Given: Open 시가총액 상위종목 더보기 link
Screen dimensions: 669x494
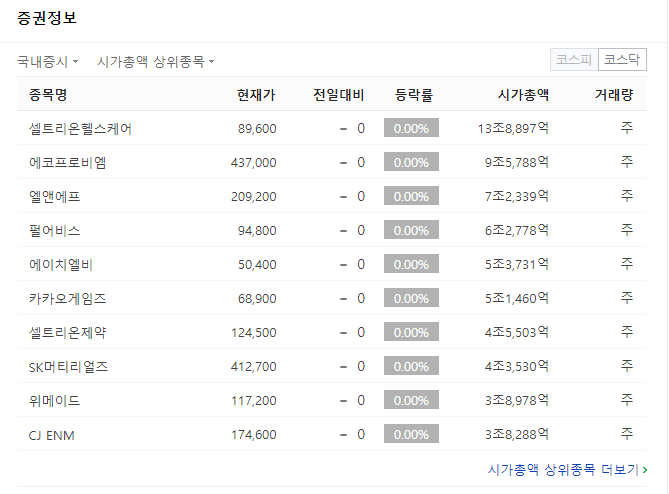Looking at the screenshot, I should click(x=567, y=470).
